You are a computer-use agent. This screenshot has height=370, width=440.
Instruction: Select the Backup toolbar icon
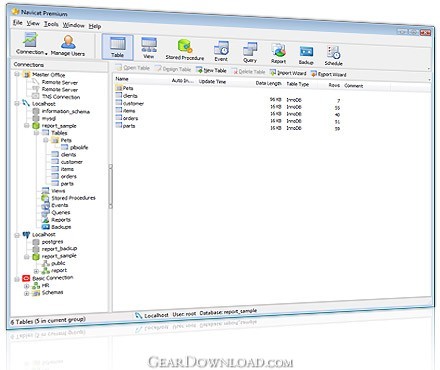pyautogui.click(x=306, y=55)
